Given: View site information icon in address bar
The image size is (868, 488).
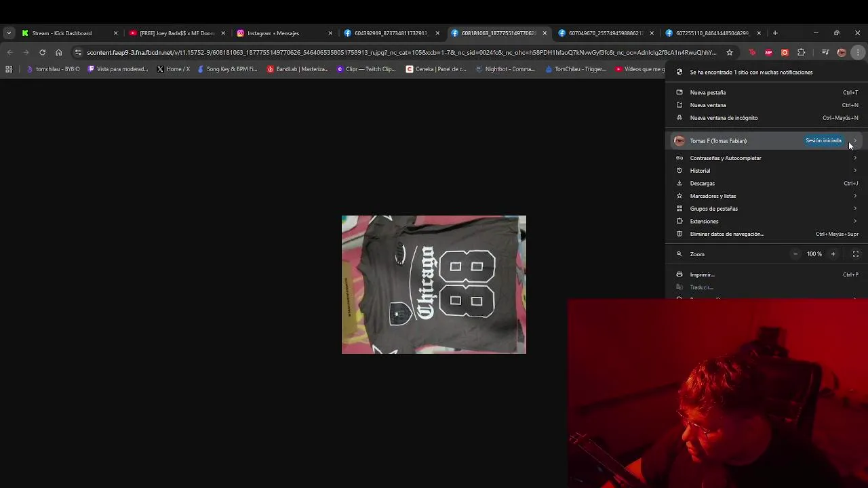Looking at the screenshot, I should click(x=78, y=52).
